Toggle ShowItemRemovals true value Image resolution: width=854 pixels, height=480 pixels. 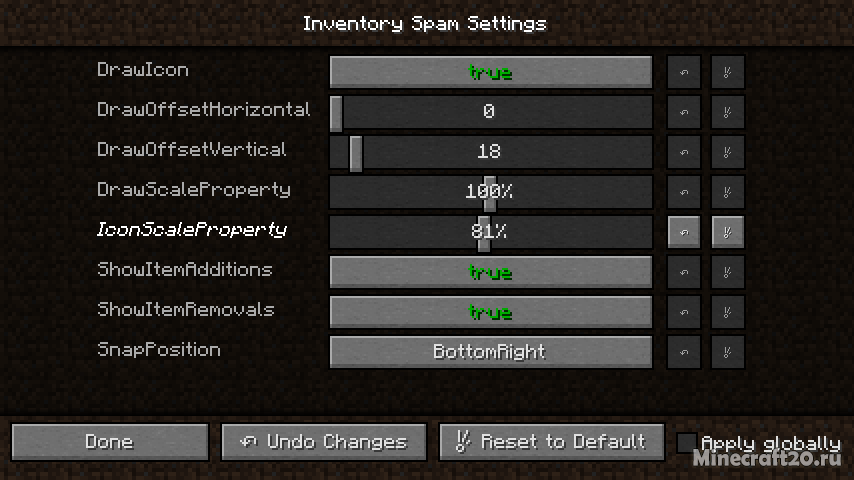click(x=491, y=312)
